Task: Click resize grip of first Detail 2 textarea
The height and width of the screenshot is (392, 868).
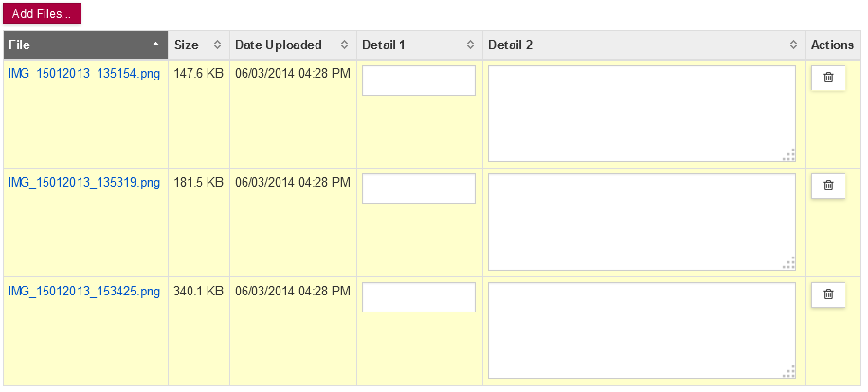Action: tap(789, 155)
